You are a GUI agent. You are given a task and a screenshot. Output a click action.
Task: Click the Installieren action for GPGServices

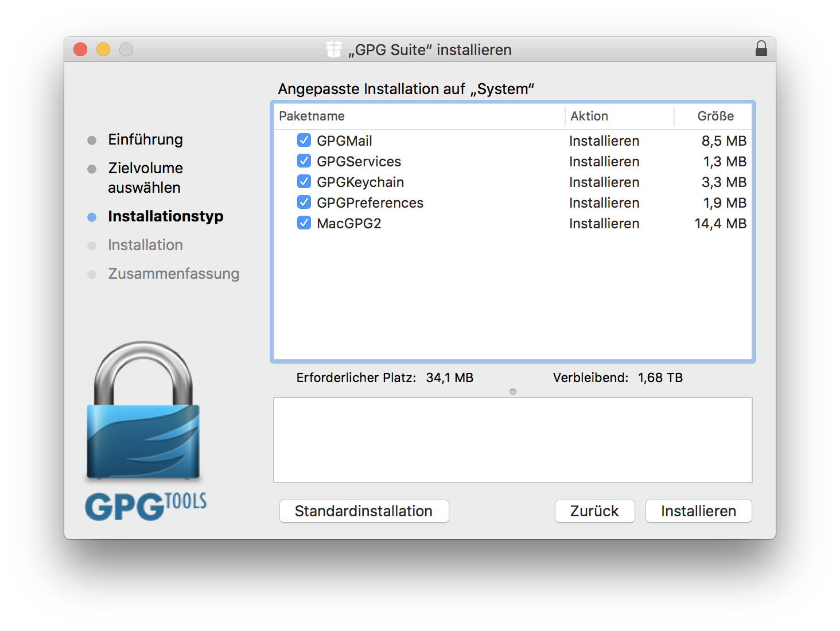click(604, 161)
